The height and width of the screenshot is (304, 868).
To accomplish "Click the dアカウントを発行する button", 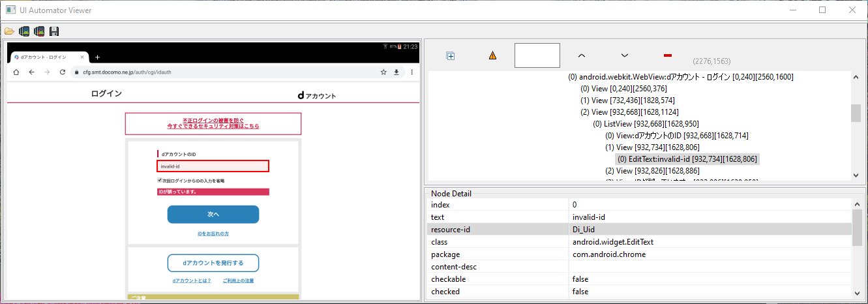I will [213, 263].
